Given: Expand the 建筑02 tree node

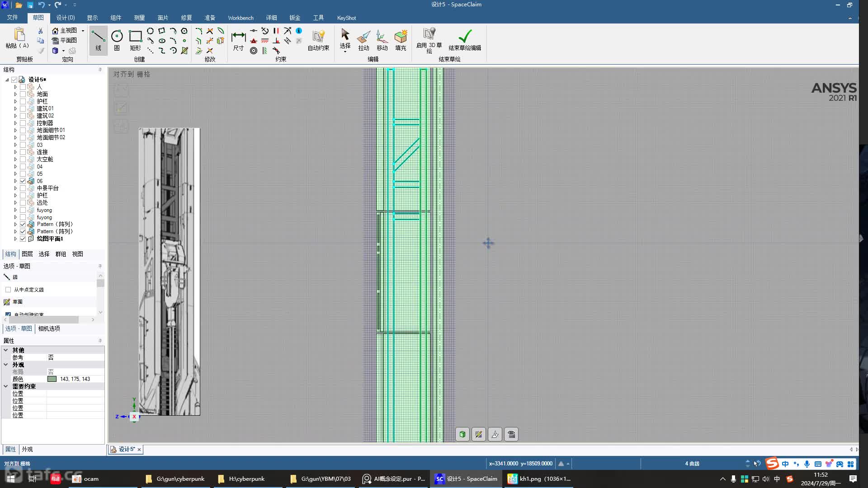Looking at the screenshot, I should tap(15, 116).
